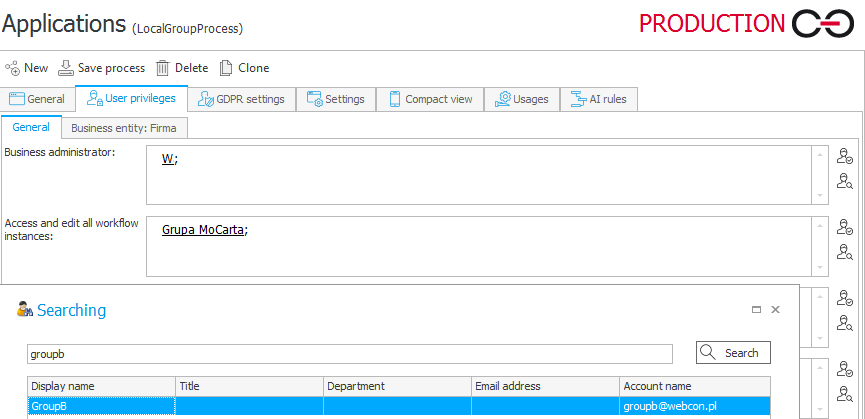Switch to the Usages tab
Viewport: 865px width, 419px height.
tap(522, 99)
